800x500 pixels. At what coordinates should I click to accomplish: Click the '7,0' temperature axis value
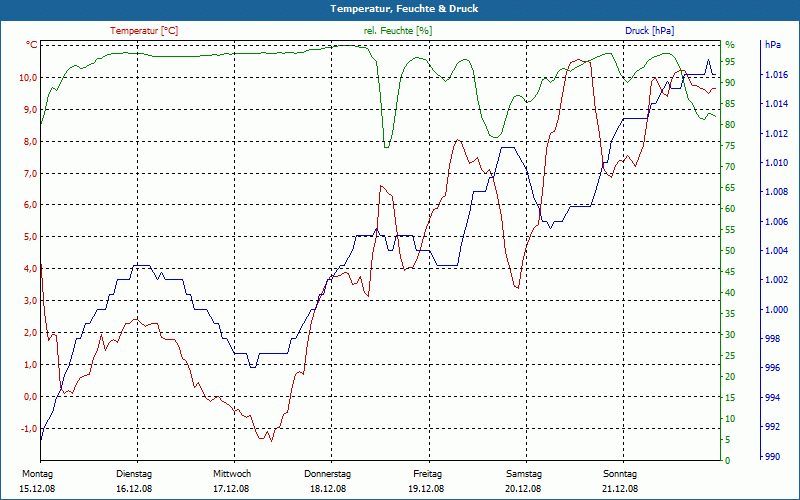(30, 173)
